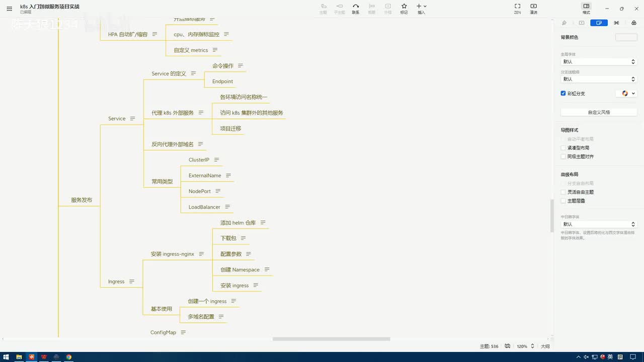The image size is (644, 362).
Task: Open the note icon beside 添加 helm 仓库
Action: point(263,223)
